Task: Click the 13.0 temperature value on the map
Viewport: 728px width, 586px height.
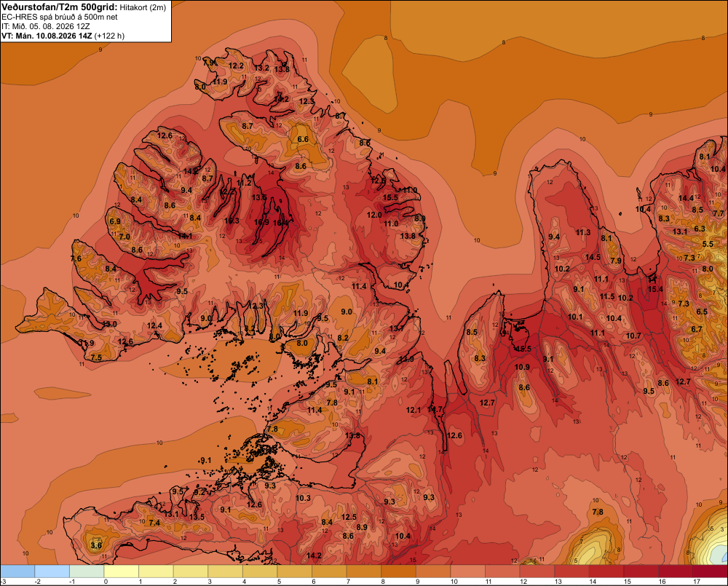Action: click(110, 324)
